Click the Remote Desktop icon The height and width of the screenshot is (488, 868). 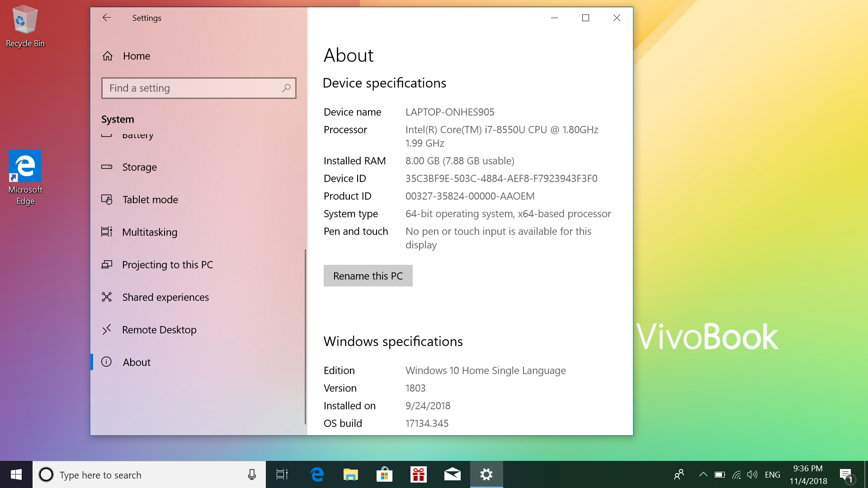pos(107,329)
